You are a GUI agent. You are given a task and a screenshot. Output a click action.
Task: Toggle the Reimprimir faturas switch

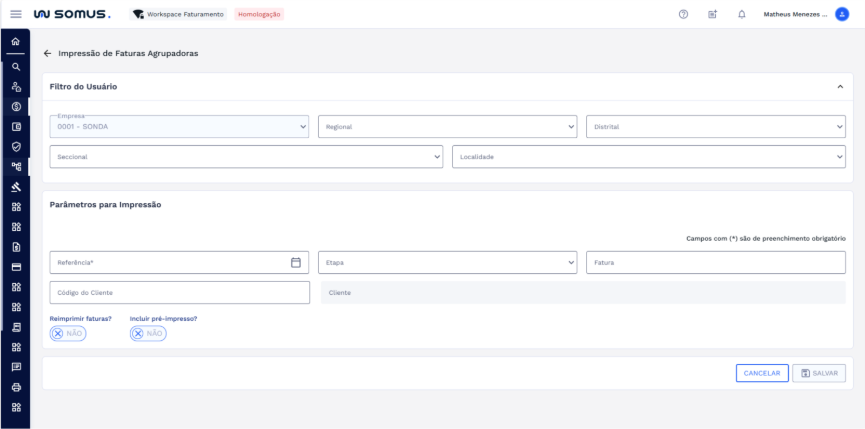pyautogui.click(x=68, y=333)
